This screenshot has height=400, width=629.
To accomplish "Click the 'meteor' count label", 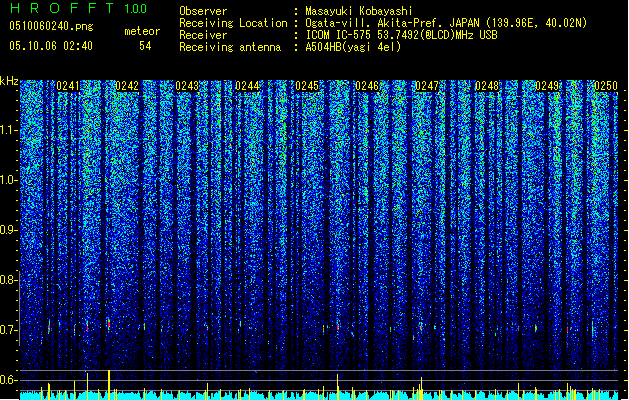I will tap(142, 31).
